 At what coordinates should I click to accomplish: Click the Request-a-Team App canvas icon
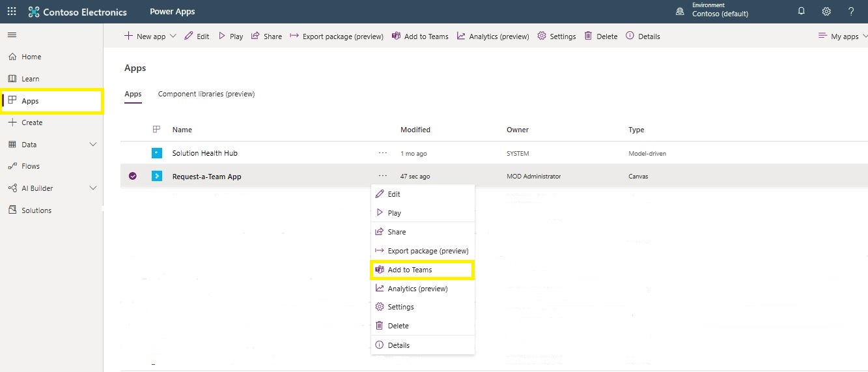(156, 176)
